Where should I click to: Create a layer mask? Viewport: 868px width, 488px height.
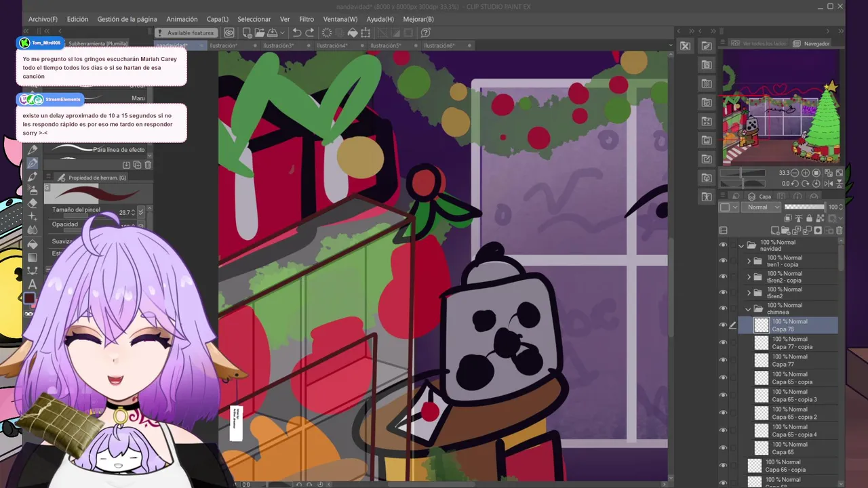pyautogui.click(x=818, y=230)
